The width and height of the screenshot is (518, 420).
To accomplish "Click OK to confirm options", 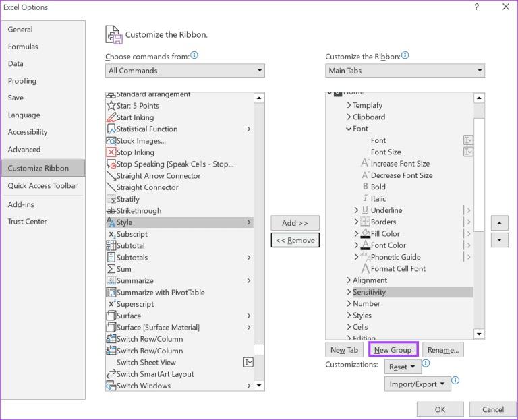I will click(x=440, y=409).
